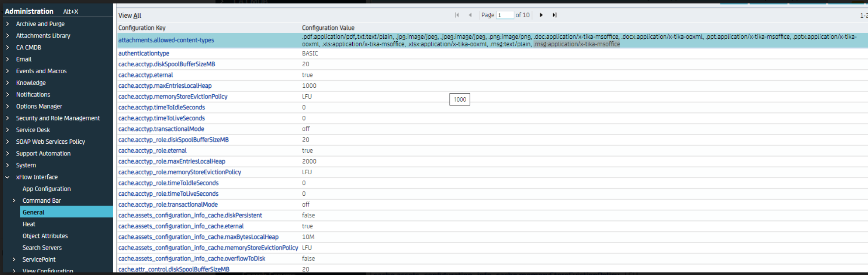Open Object Attributes item

click(45, 236)
